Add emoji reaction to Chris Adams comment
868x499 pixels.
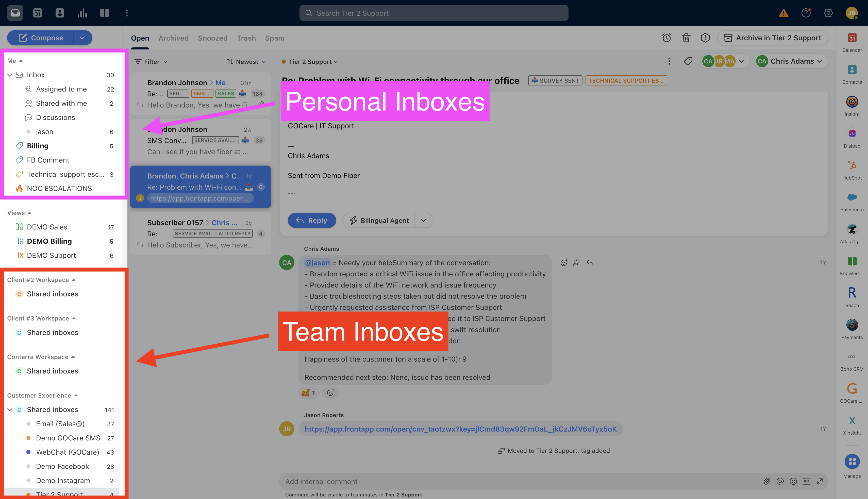point(564,262)
